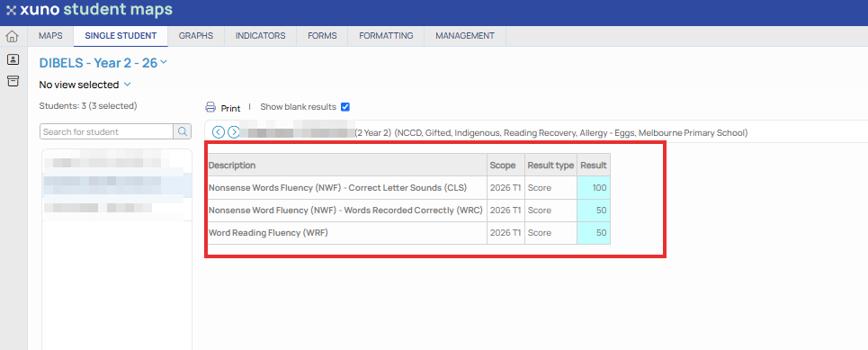Go to next student arrow
Image resolution: width=868 pixels, height=350 pixels.
pos(234,132)
